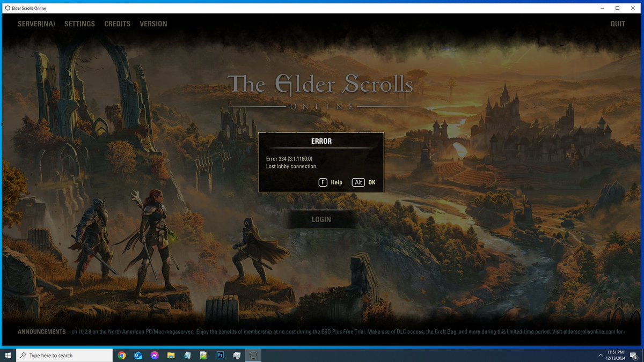This screenshot has width=644, height=362.
Task: Open Messenger from the taskbar
Action: [154, 355]
